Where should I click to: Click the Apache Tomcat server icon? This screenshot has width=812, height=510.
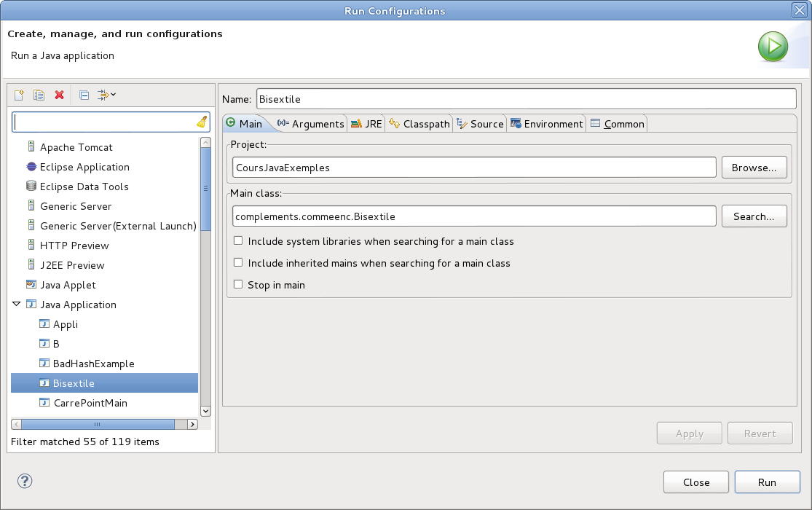point(31,146)
